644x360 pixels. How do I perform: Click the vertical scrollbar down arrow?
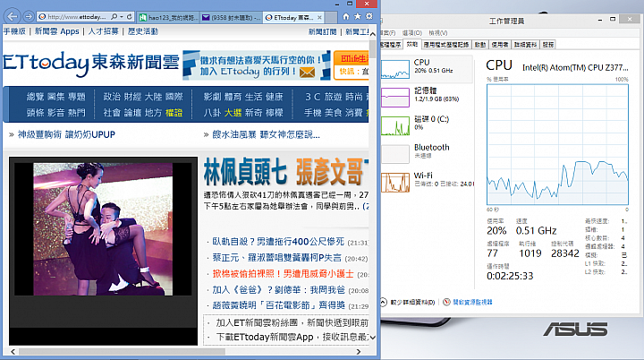[x=372, y=338]
